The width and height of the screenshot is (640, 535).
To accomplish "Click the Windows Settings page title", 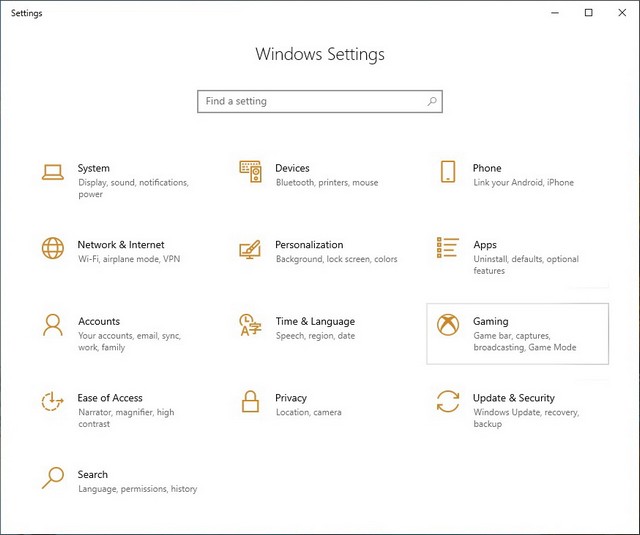I will tap(320, 54).
